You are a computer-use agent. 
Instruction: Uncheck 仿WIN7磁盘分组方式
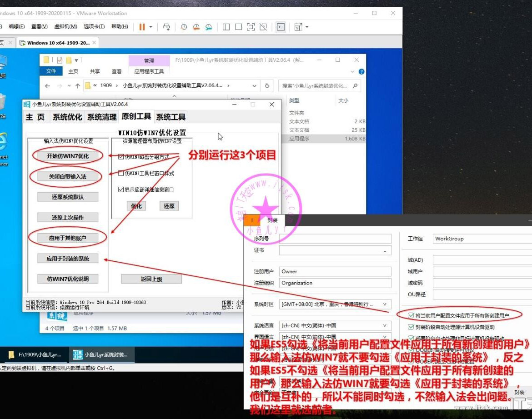coord(121,157)
